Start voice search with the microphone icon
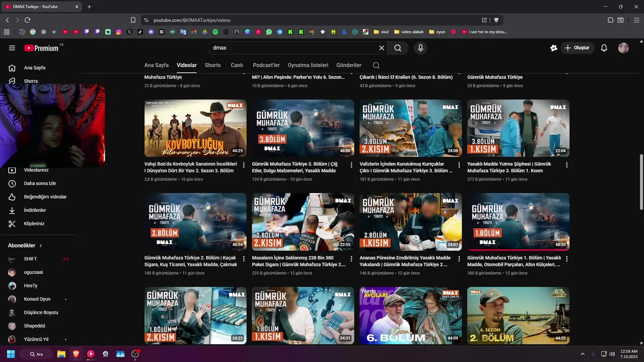Image resolution: width=644 pixels, height=362 pixels. click(421, 48)
